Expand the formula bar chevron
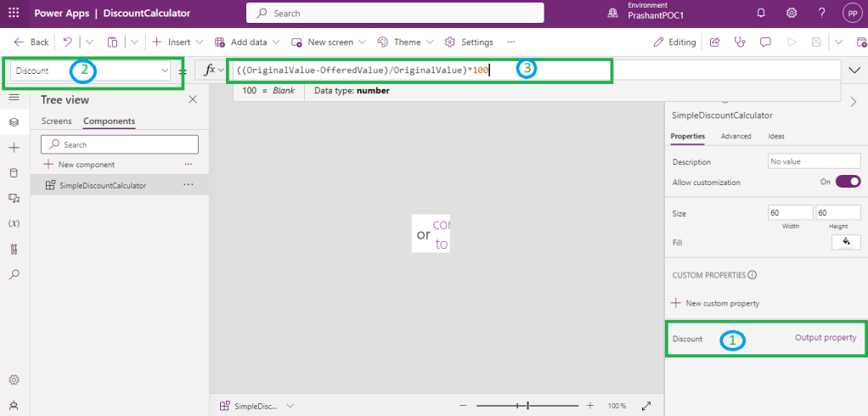Image resolution: width=868 pixels, height=416 pixels. (x=854, y=70)
